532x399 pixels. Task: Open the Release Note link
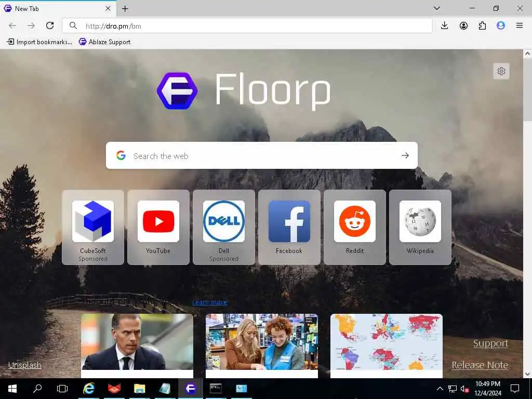coord(480,365)
